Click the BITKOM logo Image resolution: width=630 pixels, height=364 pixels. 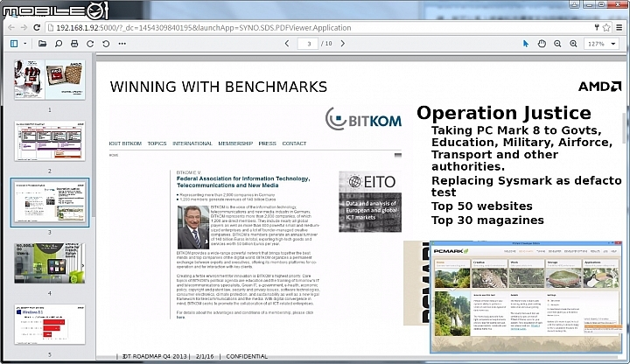[363, 118]
